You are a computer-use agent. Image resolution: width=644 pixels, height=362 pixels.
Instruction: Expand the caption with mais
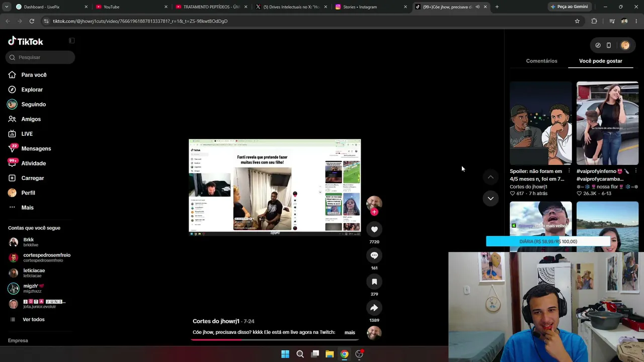350,332
